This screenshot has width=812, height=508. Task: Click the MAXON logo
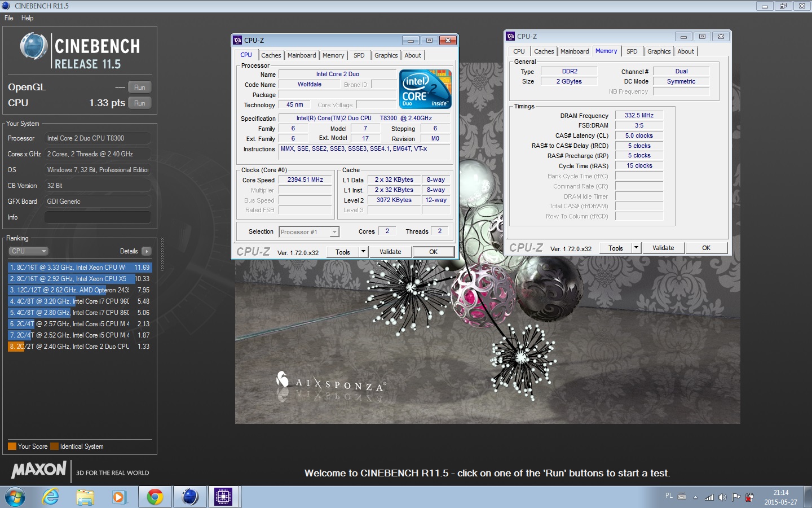38,470
